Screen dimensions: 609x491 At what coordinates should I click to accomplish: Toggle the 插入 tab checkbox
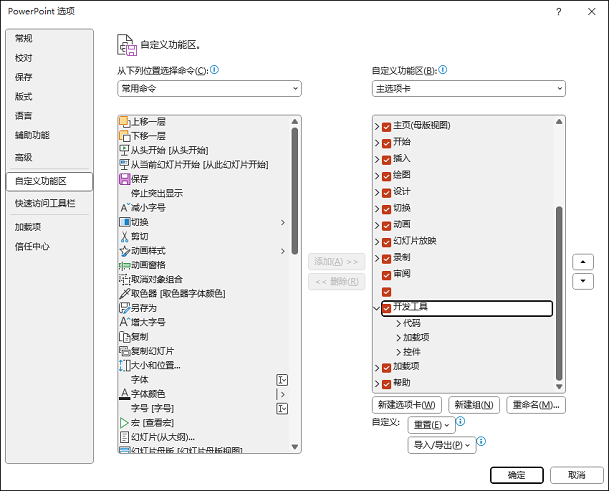386,160
